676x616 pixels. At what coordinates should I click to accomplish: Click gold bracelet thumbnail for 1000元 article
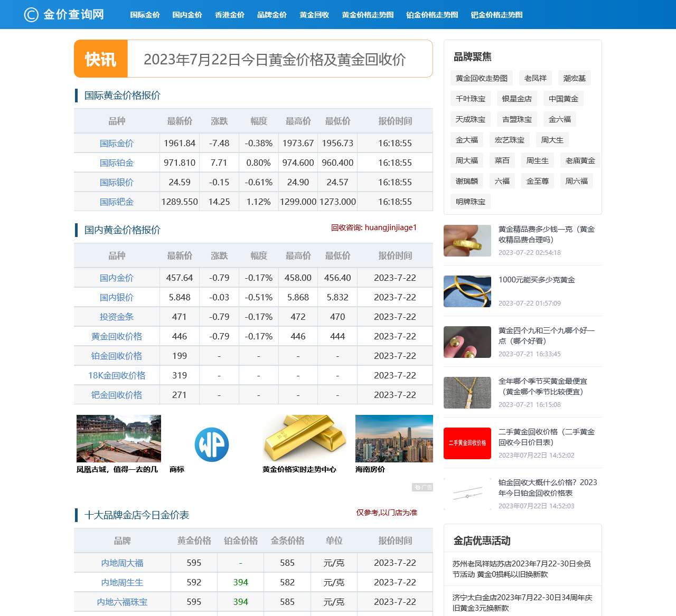pos(467,291)
